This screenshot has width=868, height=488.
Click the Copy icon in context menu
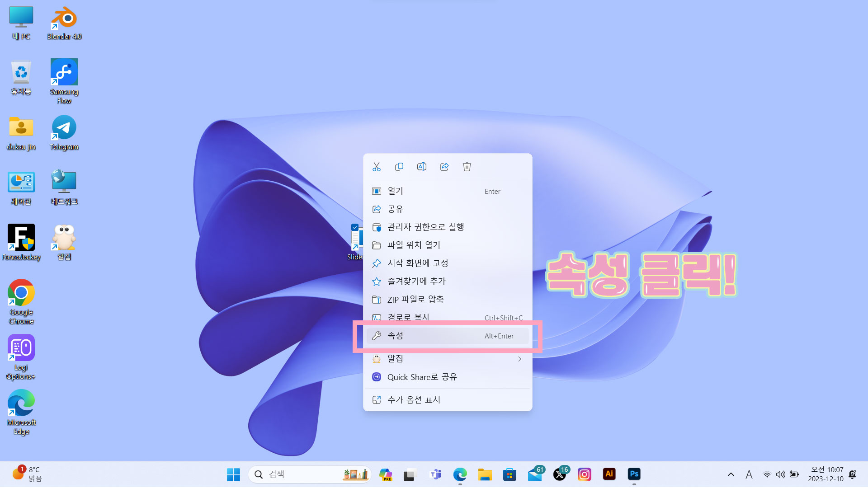(399, 167)
